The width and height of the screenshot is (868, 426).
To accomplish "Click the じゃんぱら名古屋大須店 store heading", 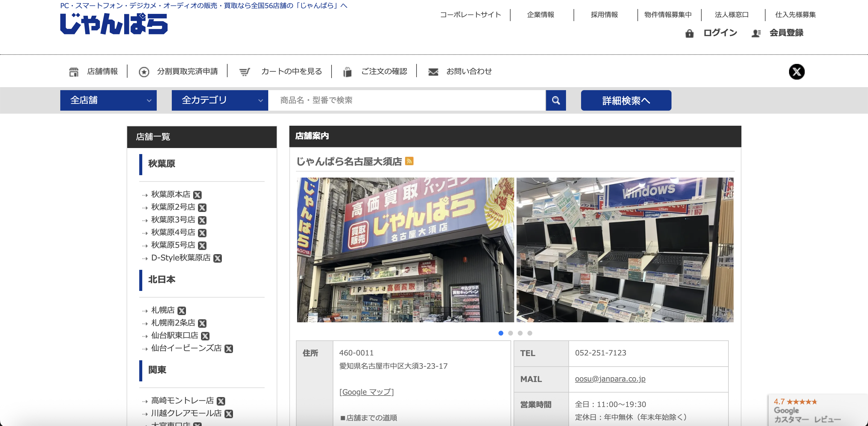I will tap(349, 161).
